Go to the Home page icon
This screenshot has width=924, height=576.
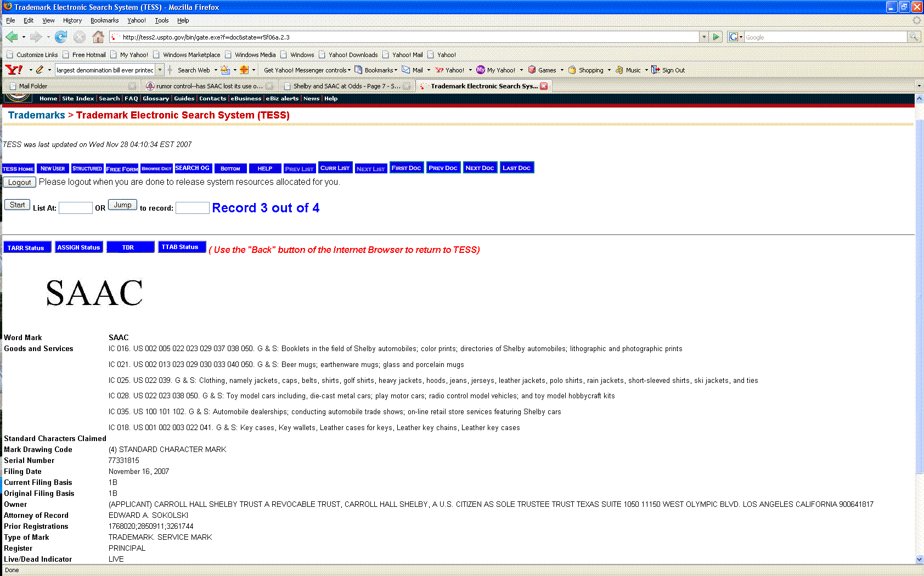point(98,37)
